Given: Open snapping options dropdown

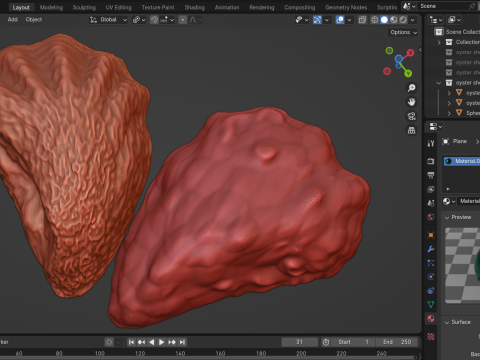Looking at the screenshot, I should 167,20.
